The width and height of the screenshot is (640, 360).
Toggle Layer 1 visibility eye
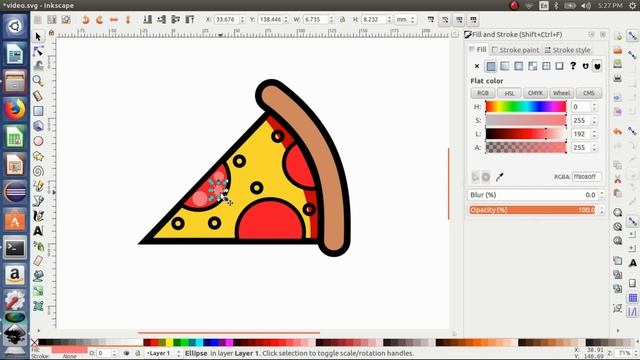pos(126,353)
